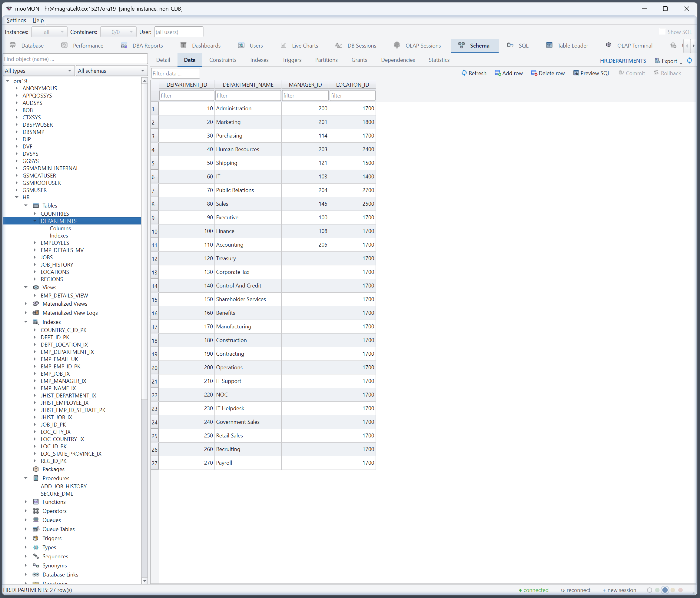Expand the Functions folder node
The width and height of the screenshot is (700, 598).
pos(26,502)
